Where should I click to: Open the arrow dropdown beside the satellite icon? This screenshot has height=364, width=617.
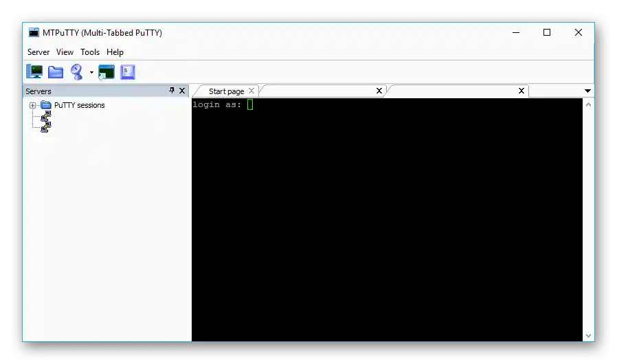point(91,72)
